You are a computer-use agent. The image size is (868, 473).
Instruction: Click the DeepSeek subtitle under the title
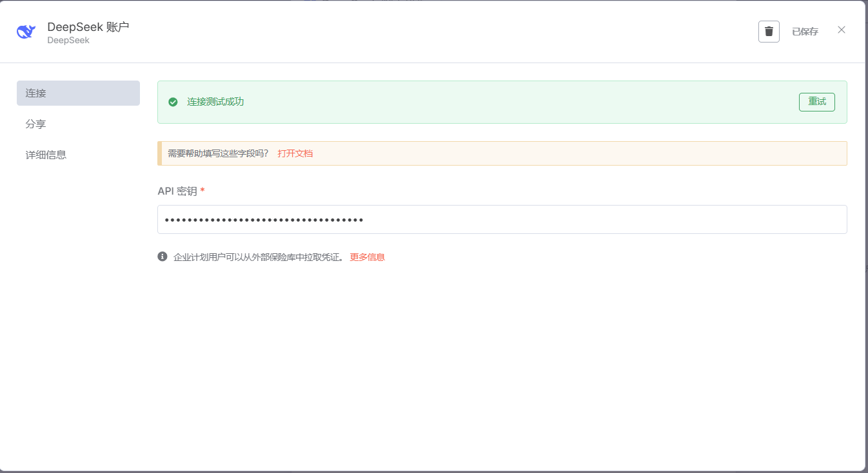tap(68, 40)
